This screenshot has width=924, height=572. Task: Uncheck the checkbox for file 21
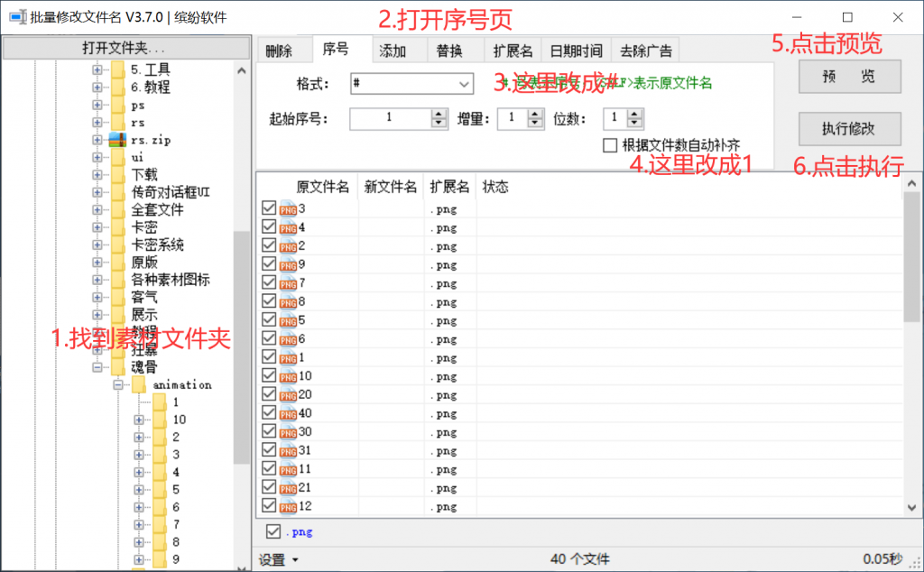point(269,487)
